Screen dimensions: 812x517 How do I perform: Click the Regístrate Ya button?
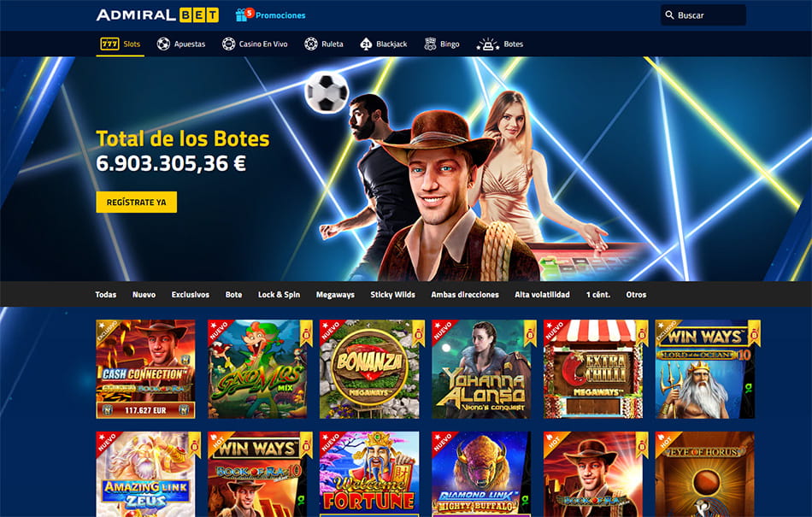pos(136,202)
